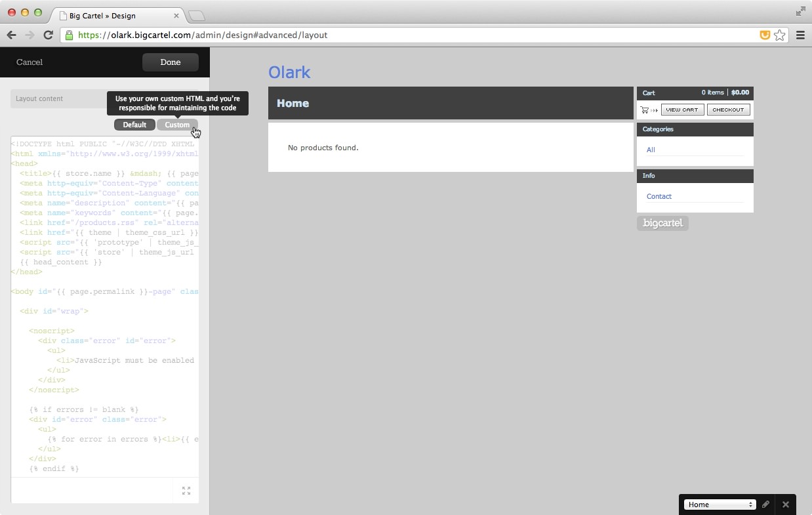Go back using the browser back arrow
The height and width of the screenshot is (515, 812).
pyautogui.click(x=11, y=35)
